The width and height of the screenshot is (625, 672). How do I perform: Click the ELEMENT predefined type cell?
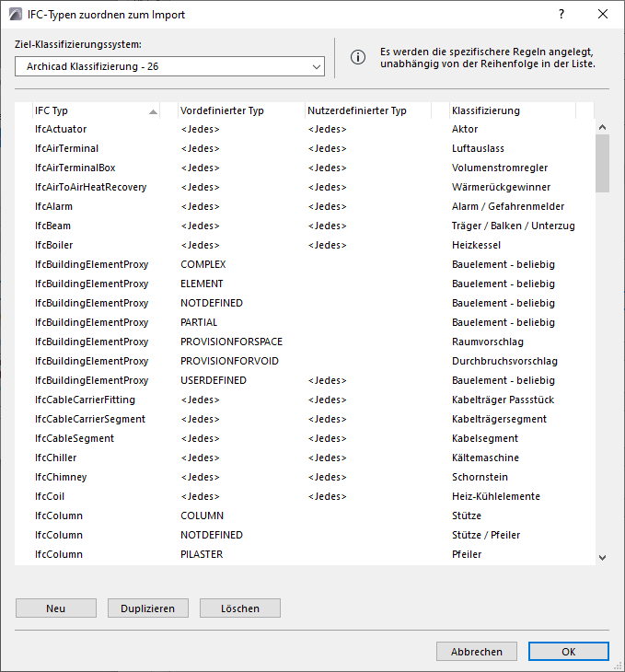coord(202,284)
